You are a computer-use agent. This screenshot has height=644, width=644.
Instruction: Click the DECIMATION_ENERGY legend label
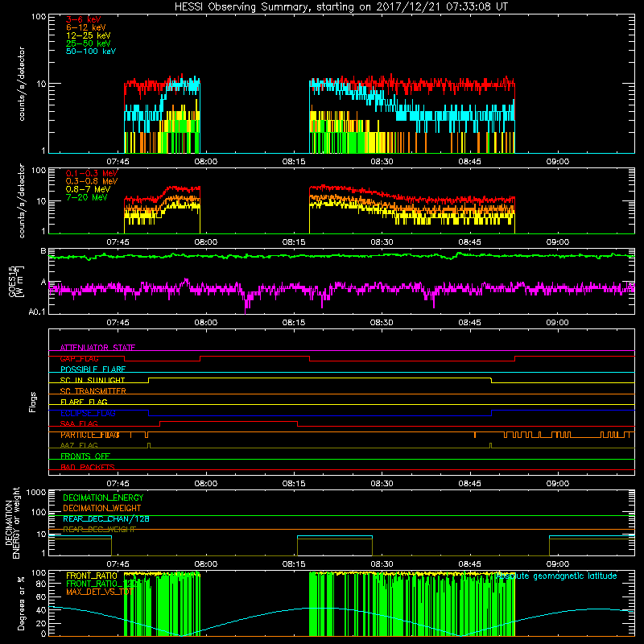click(103, 497)
